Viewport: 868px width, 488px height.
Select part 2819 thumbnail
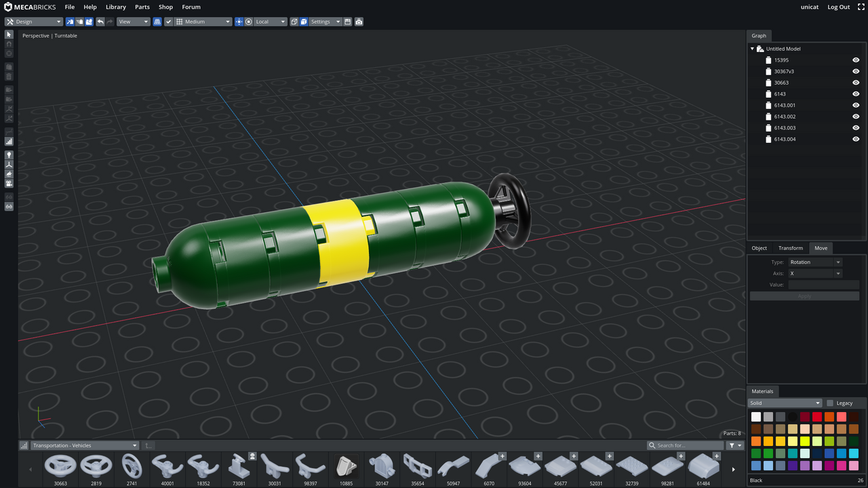coord(96,470)
